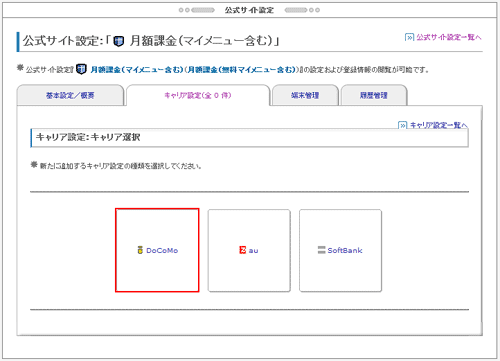500x361 pixels.
Task: Click the 月額課金(マイメニュー含む) blue link text
Action: 137,70
